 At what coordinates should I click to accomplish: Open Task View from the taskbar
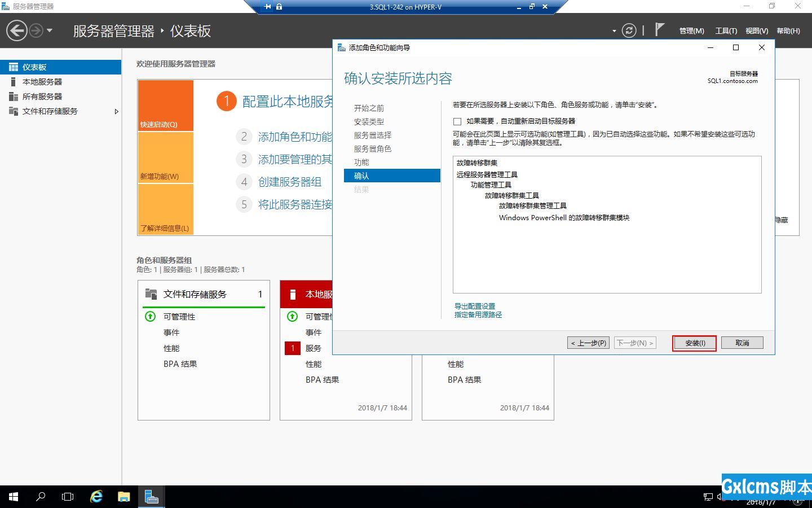coord(68,497)
